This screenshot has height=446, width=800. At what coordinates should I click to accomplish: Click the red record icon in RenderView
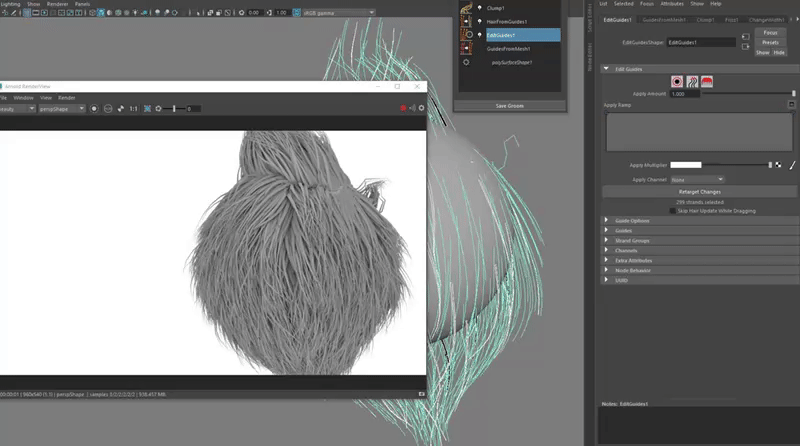coord(403,108)
